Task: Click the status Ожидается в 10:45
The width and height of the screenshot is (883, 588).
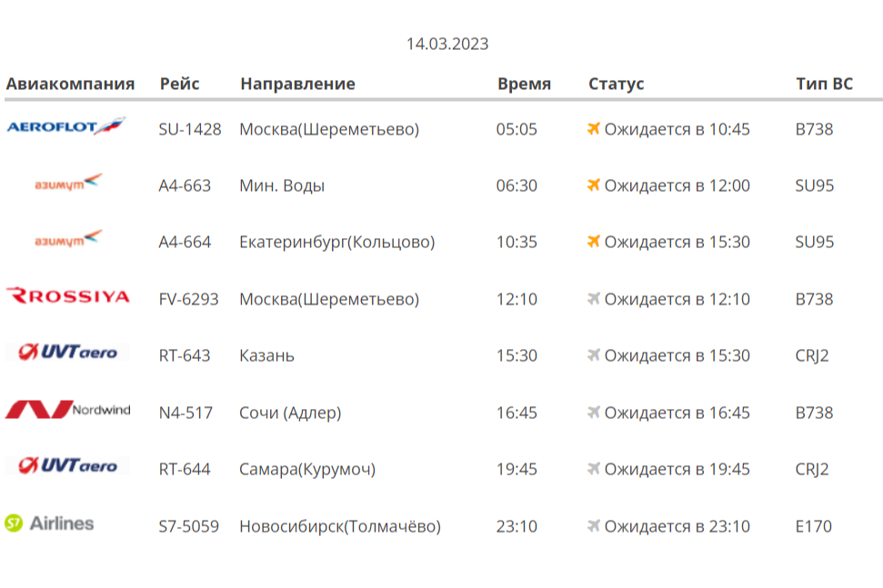Action: (677, 129)
